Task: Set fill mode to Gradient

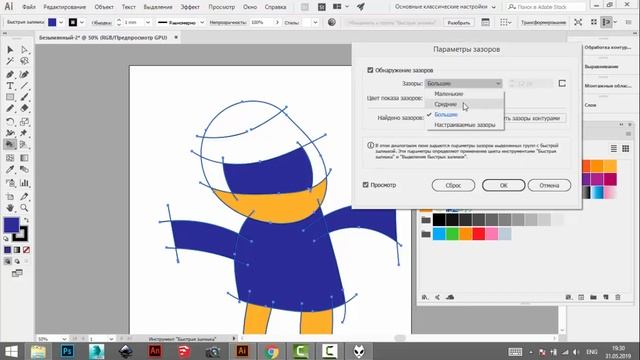Action: pyautogui.click(x=17, y=250)
